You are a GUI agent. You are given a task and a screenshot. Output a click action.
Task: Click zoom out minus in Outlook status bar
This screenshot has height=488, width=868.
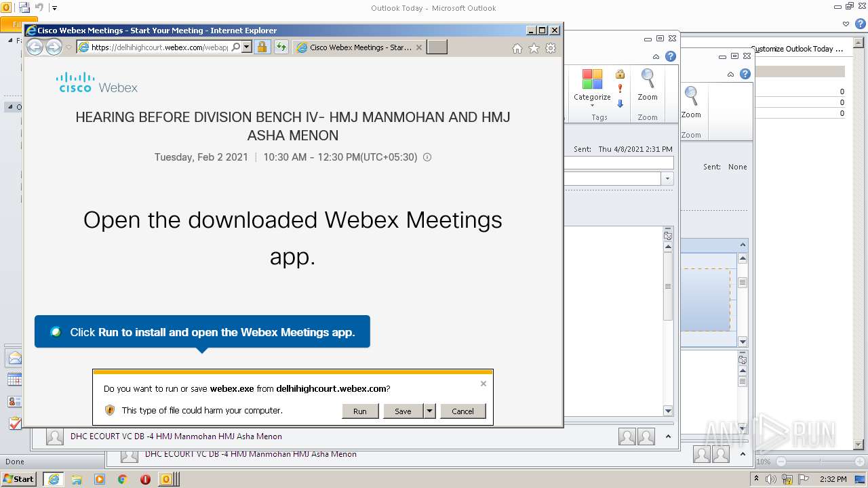tap(781, 462)
